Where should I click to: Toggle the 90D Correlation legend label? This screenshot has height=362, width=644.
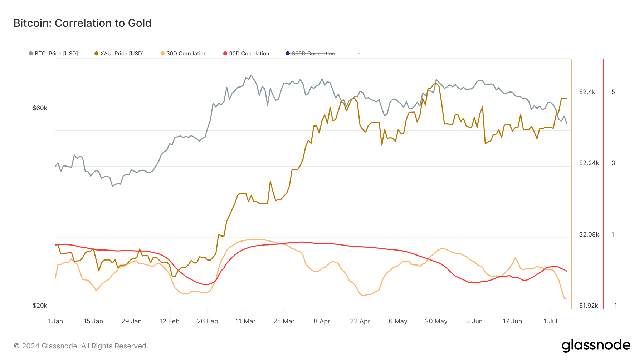click(249, 54)
